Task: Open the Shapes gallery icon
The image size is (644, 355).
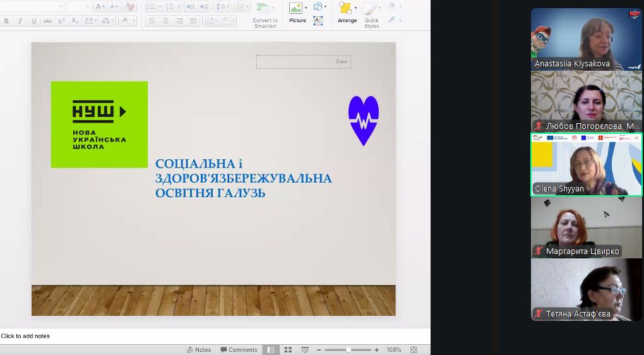Action: [x=318, y=7]
